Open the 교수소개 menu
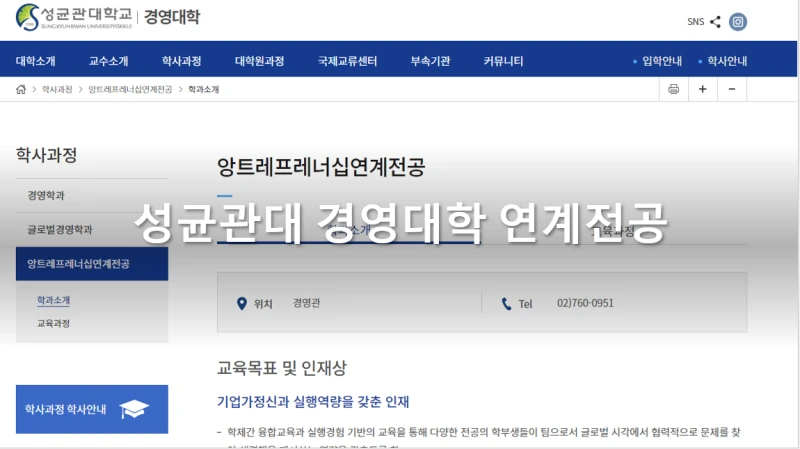Viewport: 800px width, 449px height. point(109,61)
